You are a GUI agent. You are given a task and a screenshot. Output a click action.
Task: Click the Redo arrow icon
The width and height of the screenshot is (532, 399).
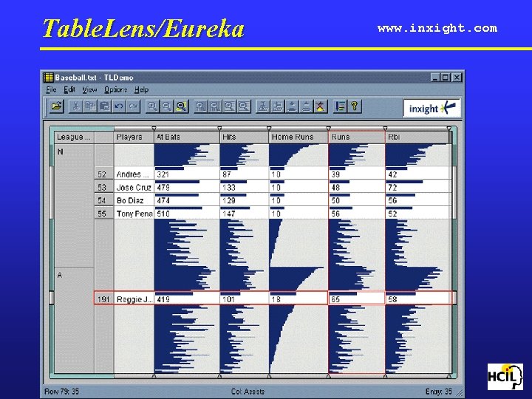[x=133, y=106]
